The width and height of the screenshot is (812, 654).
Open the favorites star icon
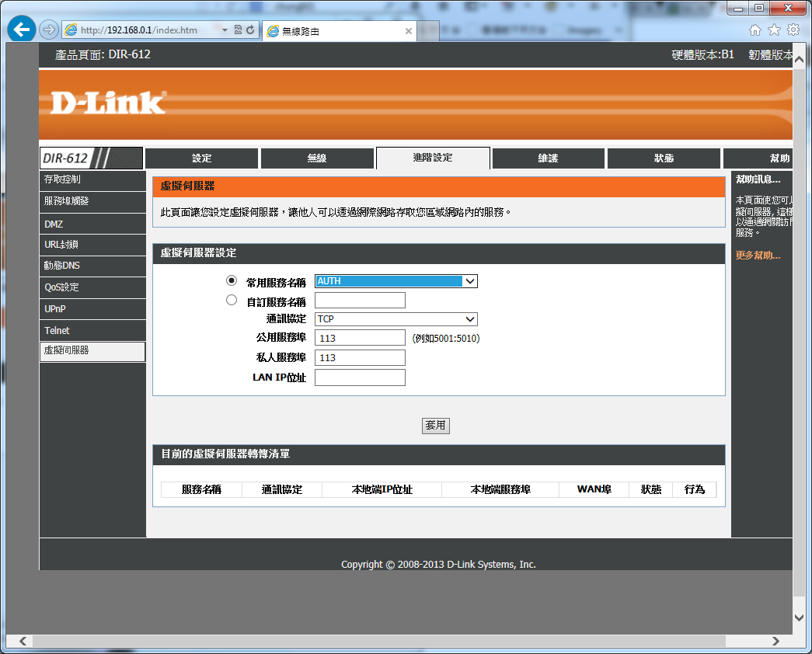[774, 30]
